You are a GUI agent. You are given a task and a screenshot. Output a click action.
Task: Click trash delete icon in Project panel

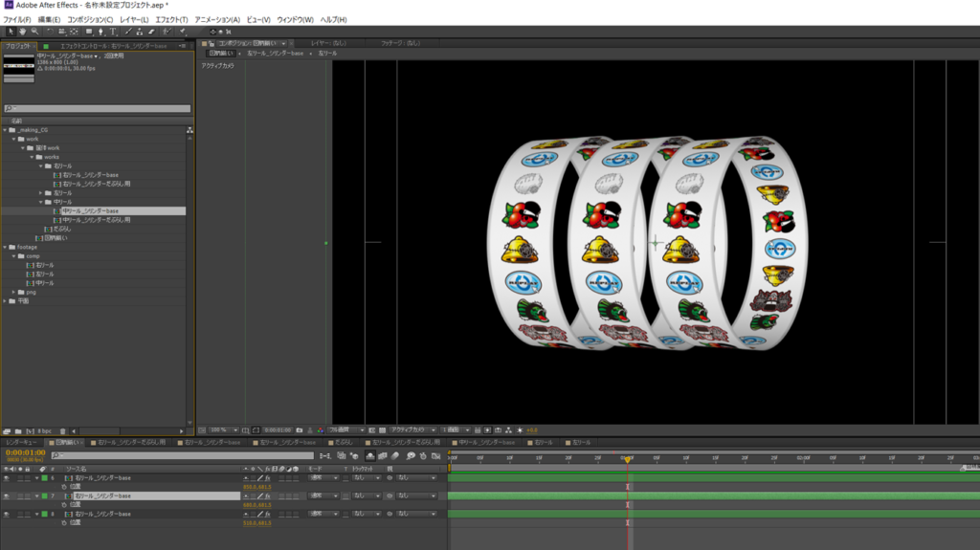[62, 431]
